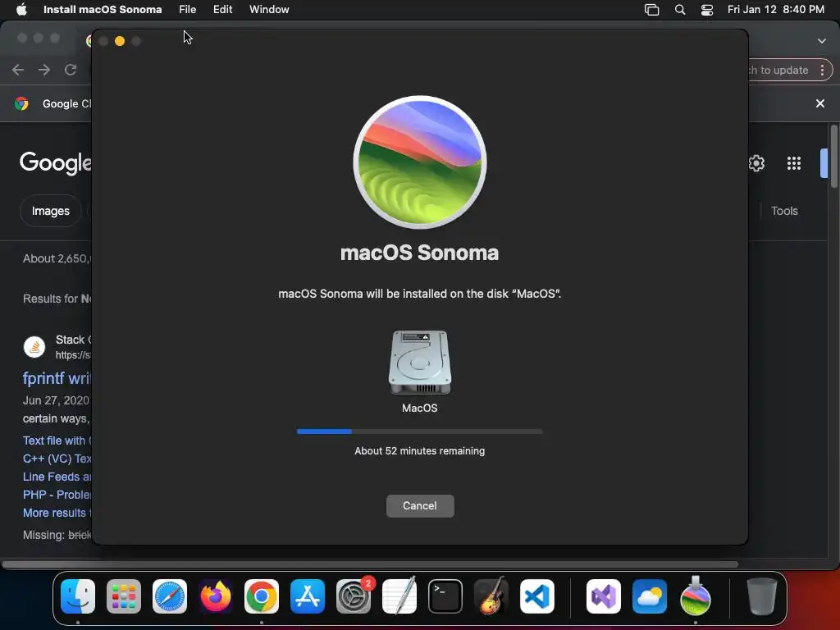Open Google quick settings gear
Viewport: 840px width, 630px height.
pos(756,163)
